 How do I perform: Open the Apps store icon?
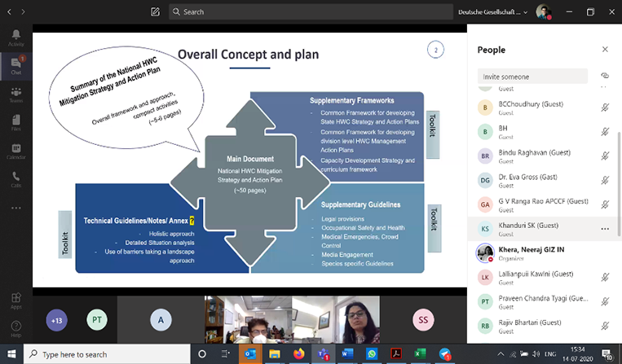pyautogui.click(x=15, y=300)
